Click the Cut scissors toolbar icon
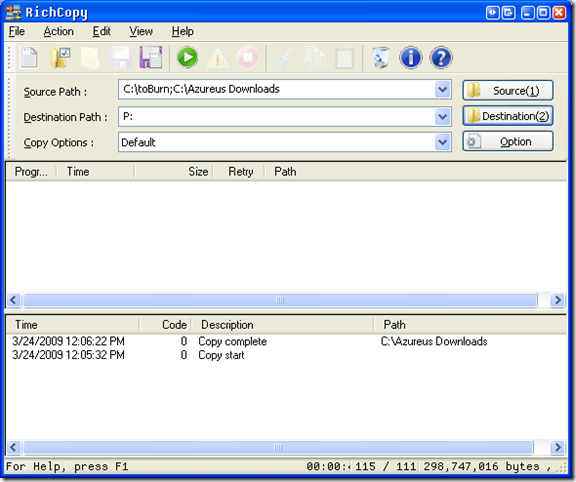Viewport: 576px width, 482px height. [x=284, y=57]
